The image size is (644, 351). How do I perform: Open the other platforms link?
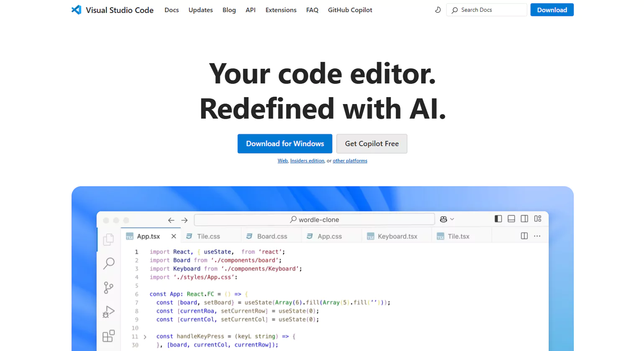point(350,160)
